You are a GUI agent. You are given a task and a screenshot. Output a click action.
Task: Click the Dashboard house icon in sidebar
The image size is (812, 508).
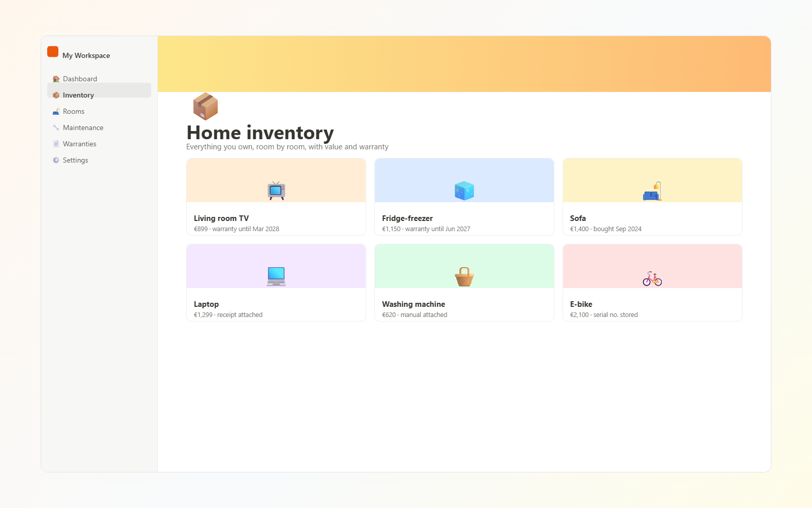point(56,79)
